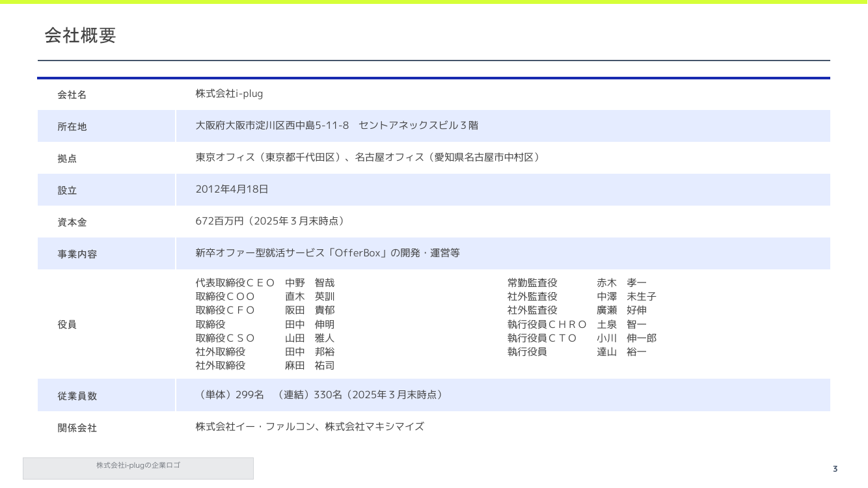Click the address starting with "大阪府大阪市淀川区"
Image resolution: width=868 pixels, height=488 pixels.
336,126
